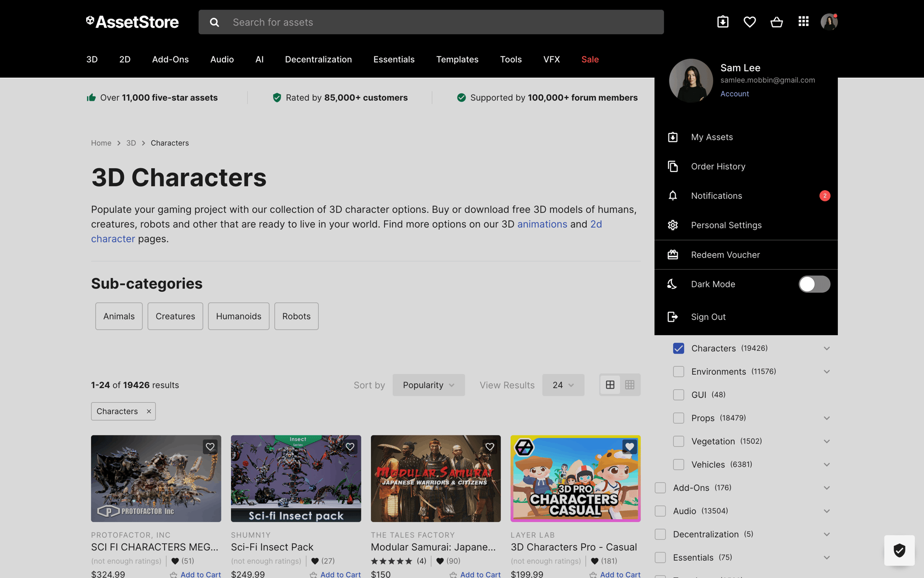Open the Add-Ons navigation menu
The width and height of the screenshot is (924, 578).
click(x=170, y=59)
